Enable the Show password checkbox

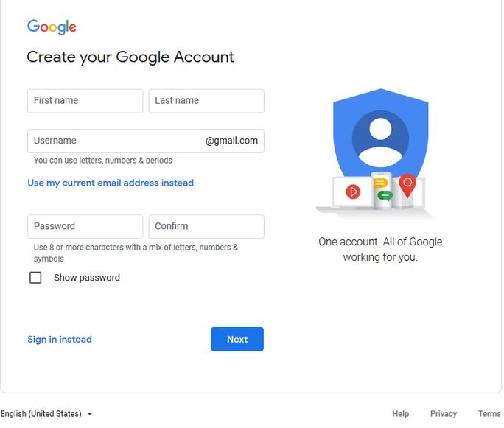coord(35,278)
